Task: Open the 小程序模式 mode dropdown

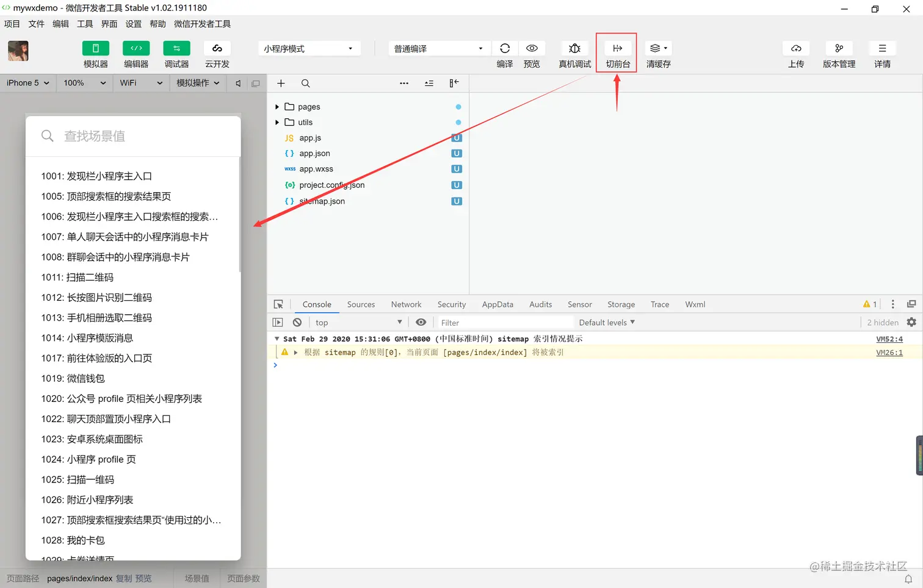Action: (309, 48)
